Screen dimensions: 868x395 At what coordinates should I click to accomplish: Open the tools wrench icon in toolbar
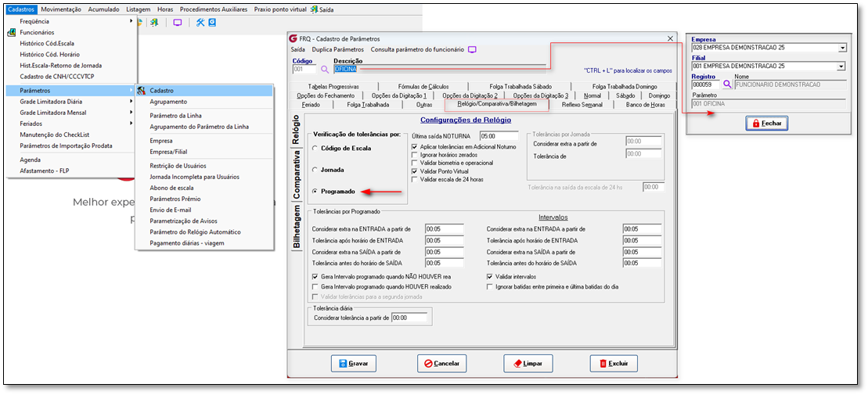tap(200, 23)
